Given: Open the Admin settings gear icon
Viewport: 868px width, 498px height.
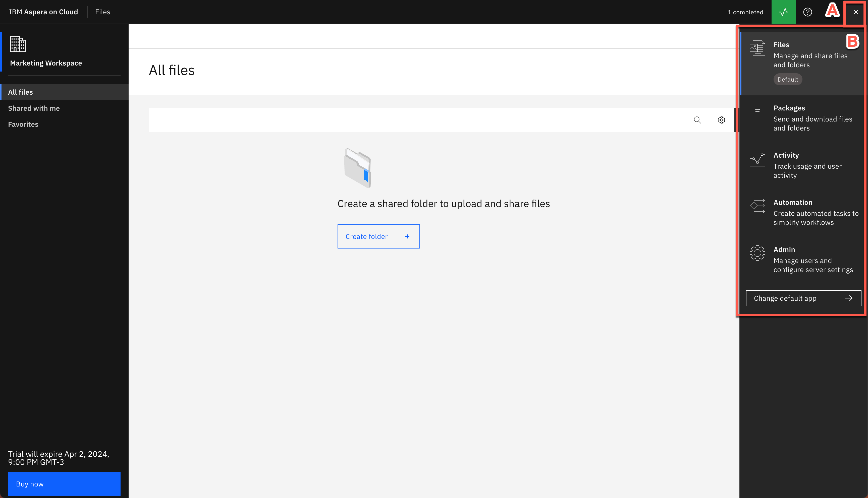Looking at the screenshot, I should pos(757,253).
